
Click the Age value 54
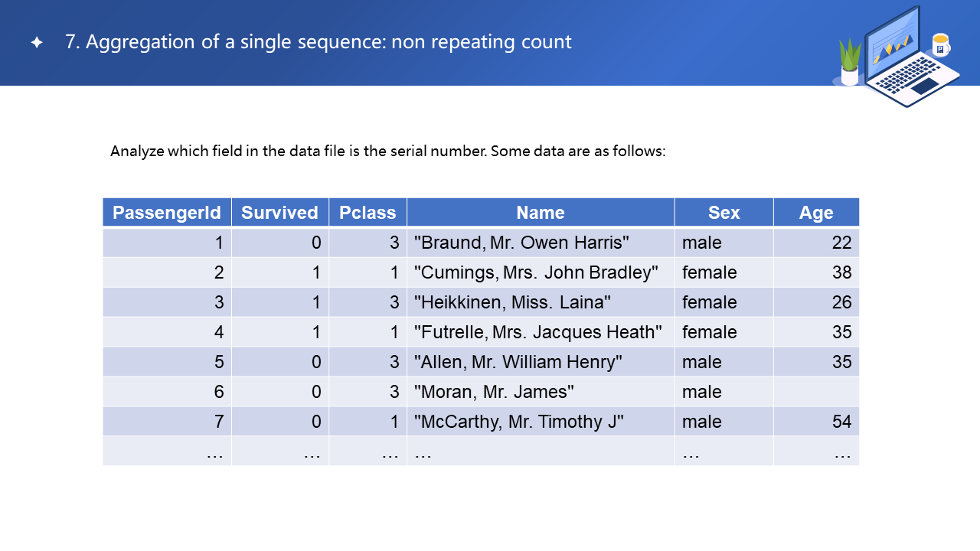[841, 422]
